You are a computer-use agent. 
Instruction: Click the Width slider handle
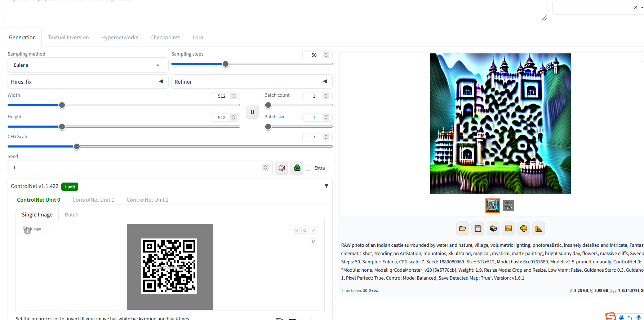[x=62, y=105]
